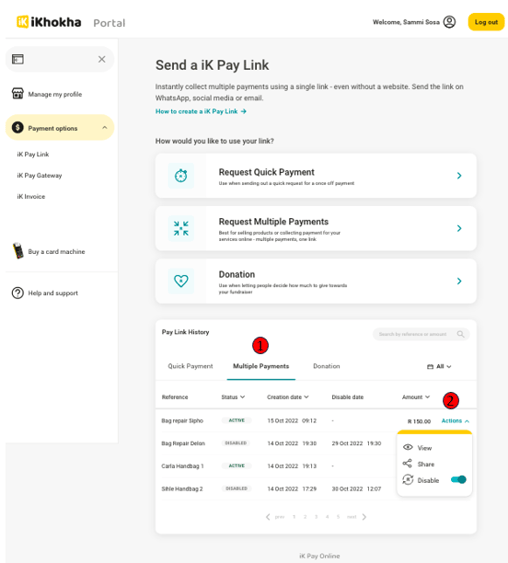Click the Donation heart icon
508x563 pixels.
click(x=181, y=281)
